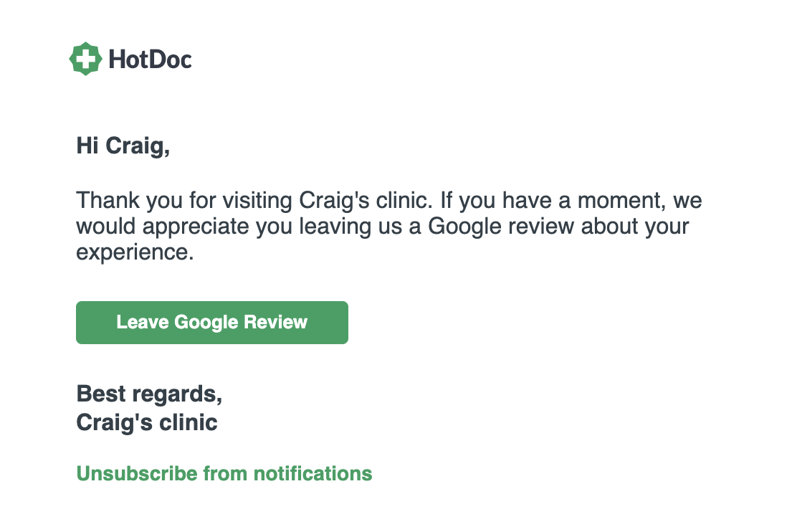Image resolution: width=787 pixels, height=532 pixels.
Task: Click the 'Best regards,' sign-off text
Action: [x=149, y=394]
